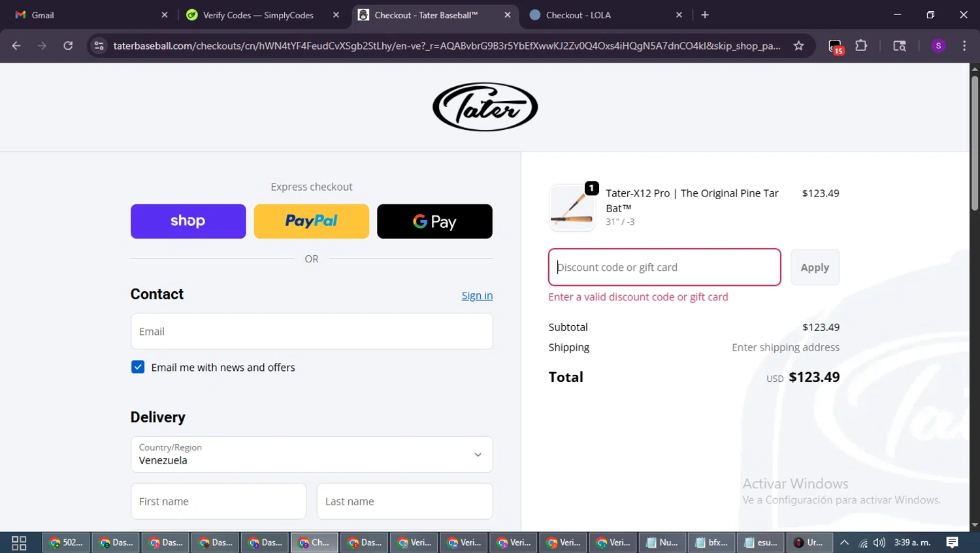Viewport: 980px width, 553px height.
Task: Apply the discount code
Action: 815,267
